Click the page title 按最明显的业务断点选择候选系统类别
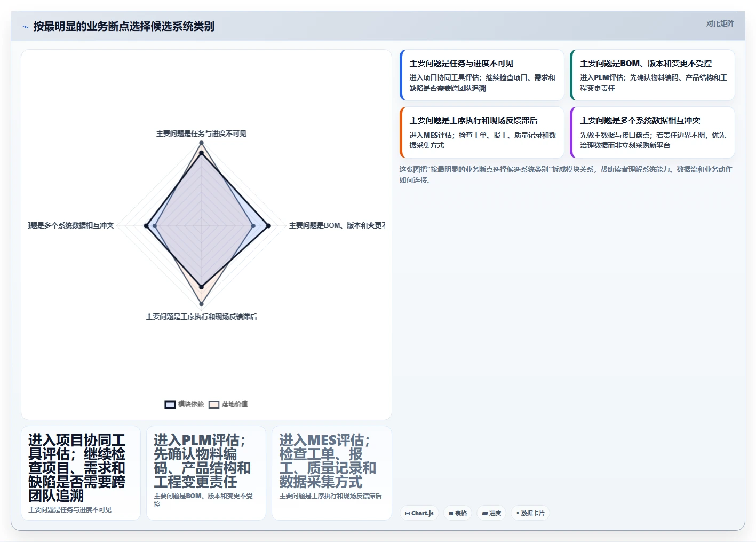The width and height of the screenshot is (756, 542). click(124, 26)
